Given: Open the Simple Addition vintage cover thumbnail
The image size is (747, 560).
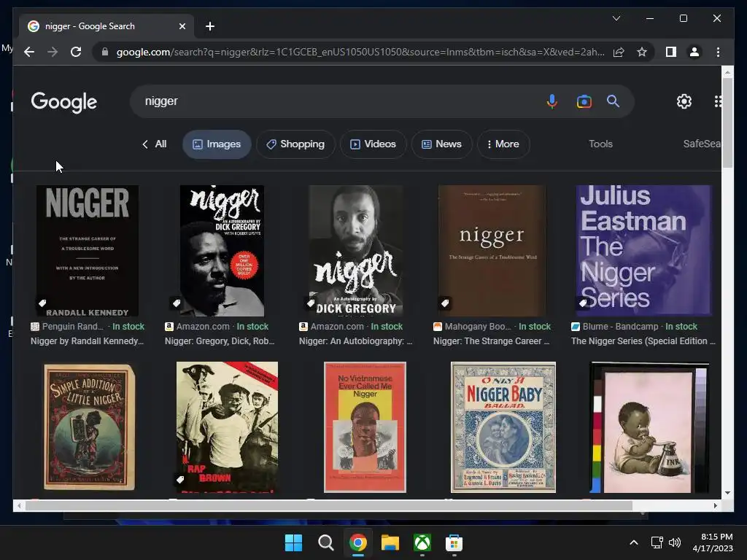Looking at the screenshot, I should point(89,427).
